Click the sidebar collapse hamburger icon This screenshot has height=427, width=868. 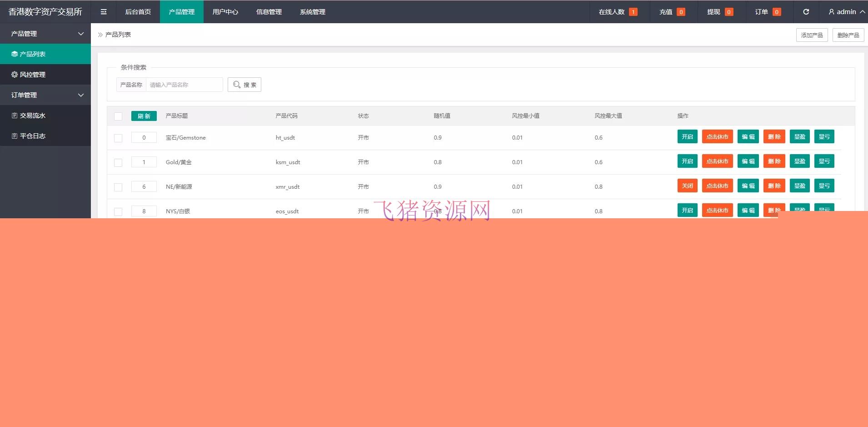coord(104,12)
